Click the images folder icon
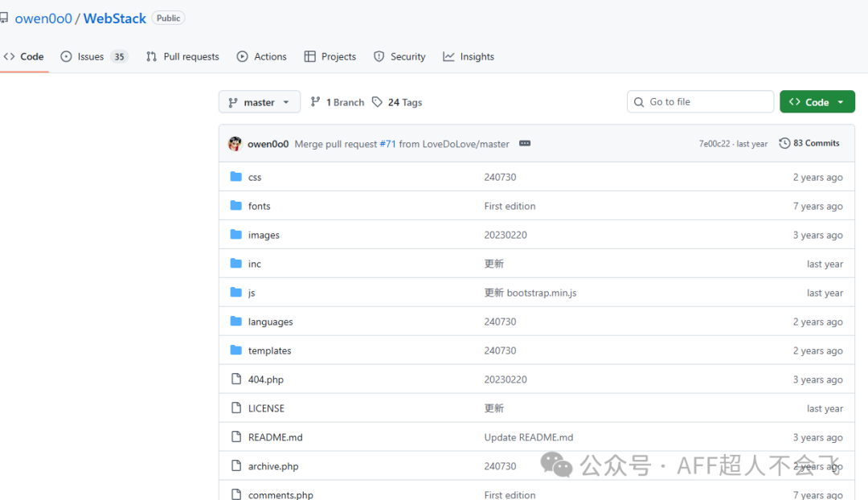The width and height of the screenshot is (868, 500). pyautogui.click(x=235, y=234)
